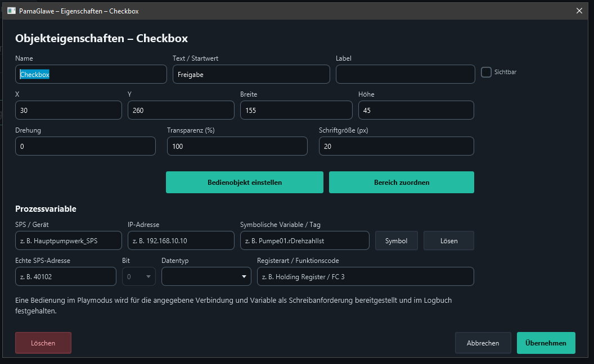
Task: Apply changes with the Übernehmen button
Action: click(546, 343)
